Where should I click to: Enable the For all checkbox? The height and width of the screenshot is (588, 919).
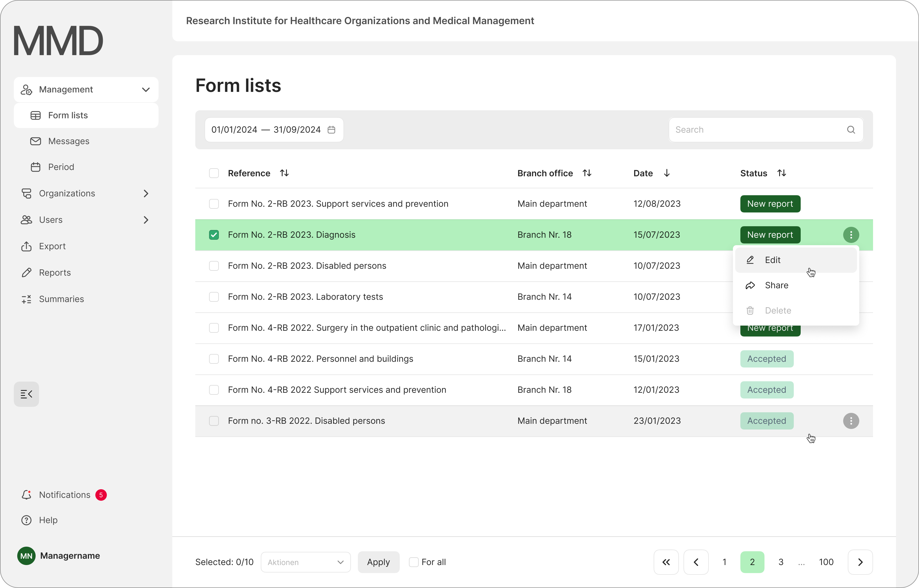tap(414, 562)
